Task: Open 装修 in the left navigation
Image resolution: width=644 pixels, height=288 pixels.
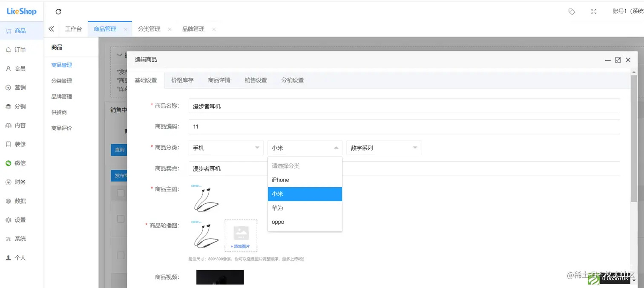Action: click(x=22, y=144)
